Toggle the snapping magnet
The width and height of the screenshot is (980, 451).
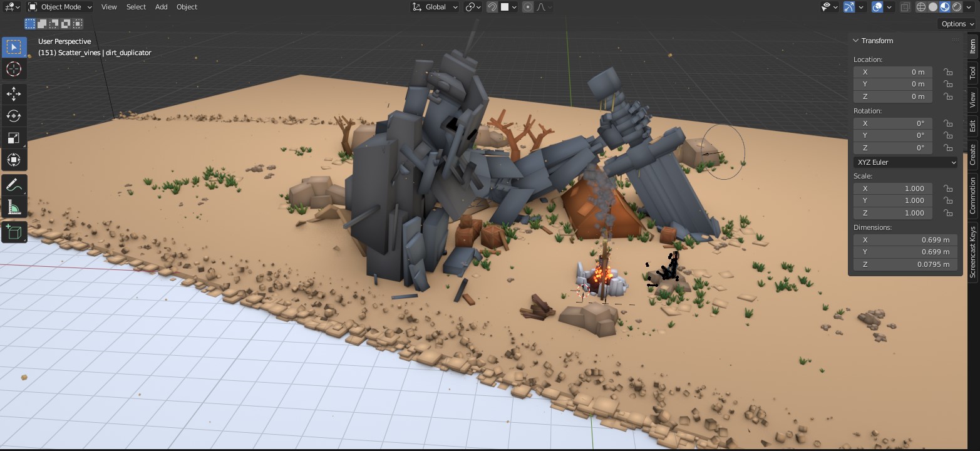pyautogui.click(x=493, y=7)
